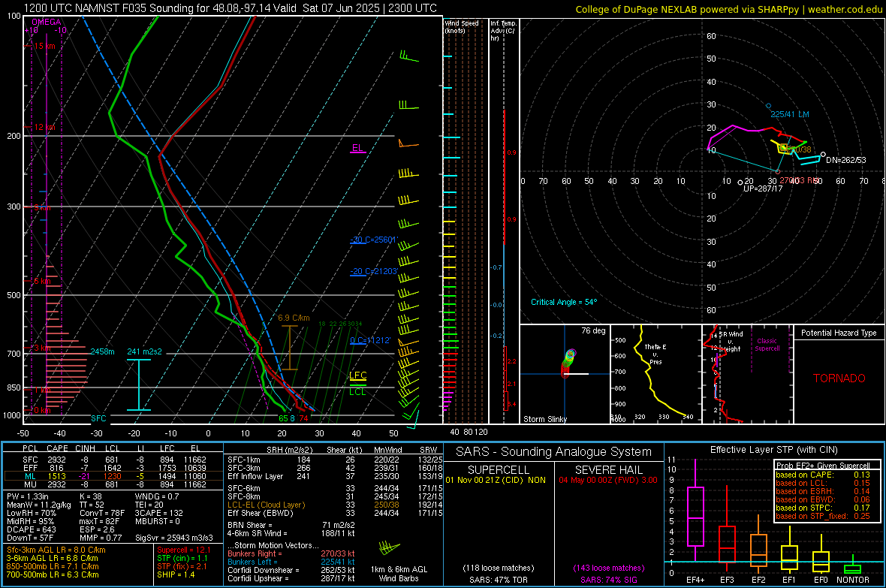The image size is (886, 588).
Task: Click the DN=262/53 hodograph label
Action: tap(846, 160)
